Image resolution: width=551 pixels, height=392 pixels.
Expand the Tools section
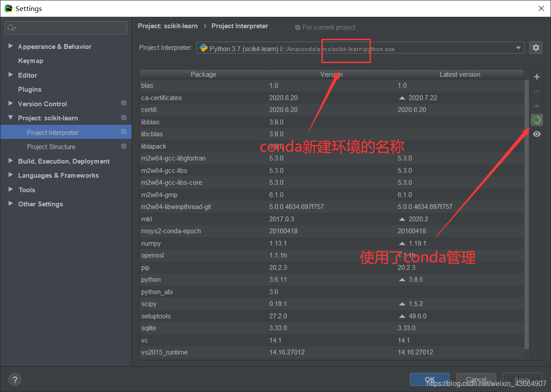11,190
